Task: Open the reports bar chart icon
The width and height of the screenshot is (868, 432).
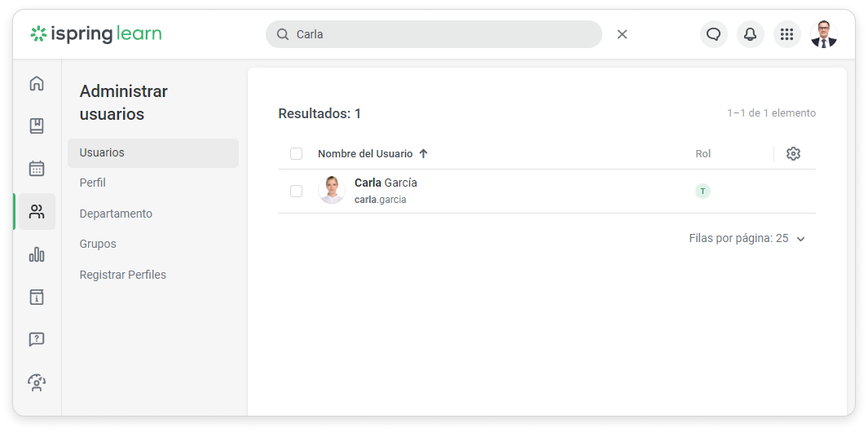Action: 37,254
